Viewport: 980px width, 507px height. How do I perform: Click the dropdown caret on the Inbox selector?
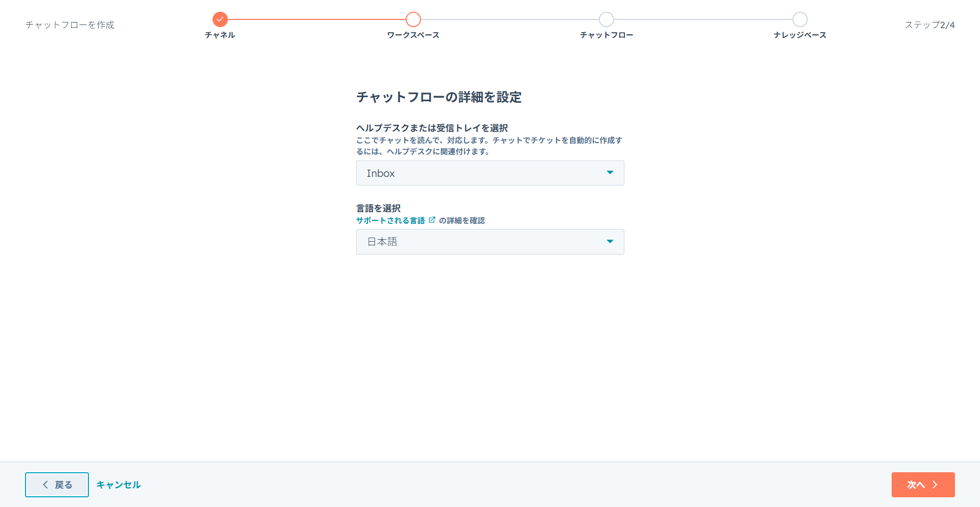click(x=610, y=173)
